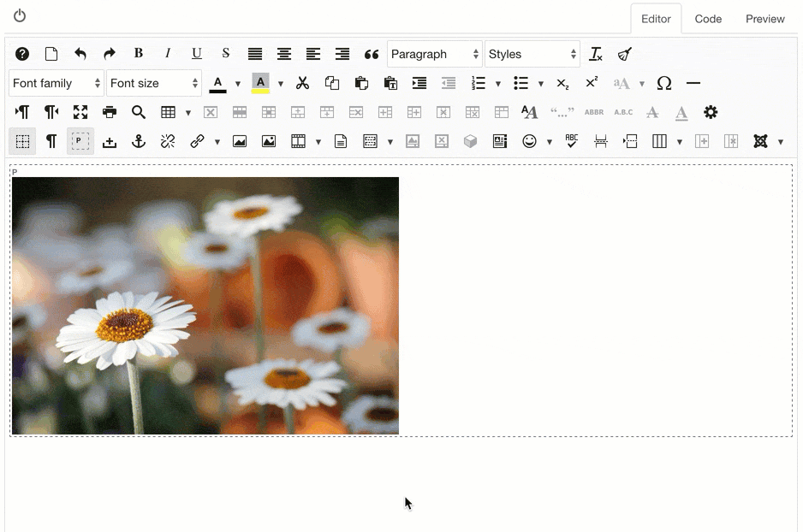Select the Unlink icon
This screenshot has width=803, height=532.
coord(168,141)
